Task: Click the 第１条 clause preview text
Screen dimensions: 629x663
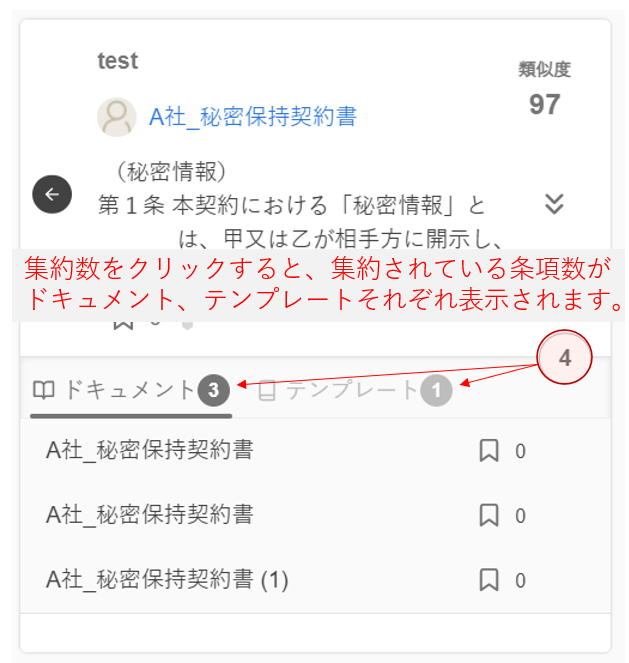Action: pyautogui.click(x=292, y=206)
